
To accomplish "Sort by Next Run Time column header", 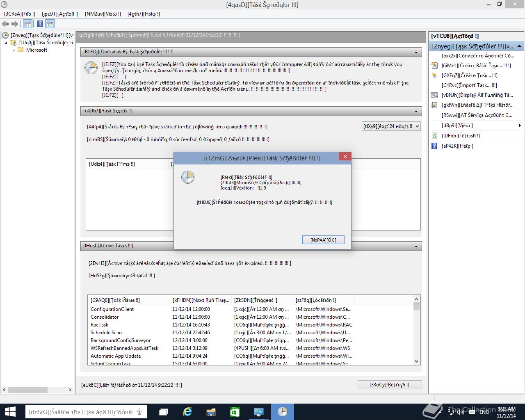I will tap(201, 300).
